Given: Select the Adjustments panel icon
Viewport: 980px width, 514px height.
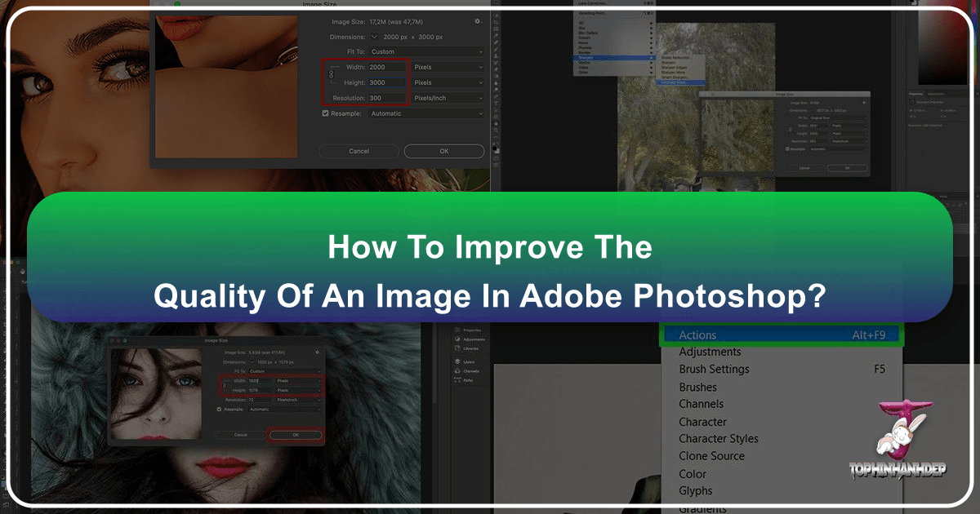Looking at the screenshot, I should pos(457,339).
